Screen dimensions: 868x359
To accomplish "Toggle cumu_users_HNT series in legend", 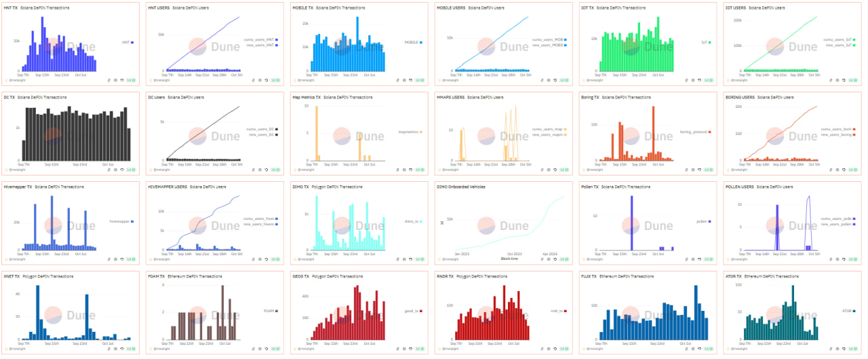I will (262, 39).
